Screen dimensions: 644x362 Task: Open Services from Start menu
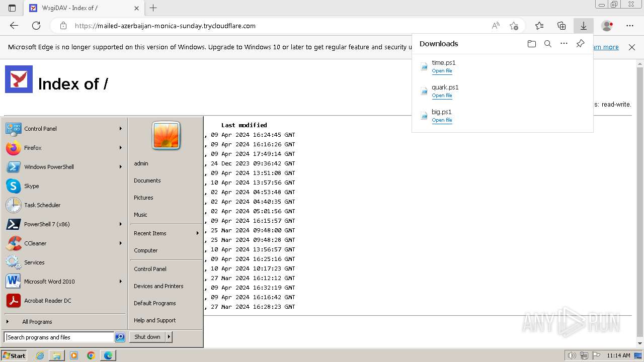[64, 262]
